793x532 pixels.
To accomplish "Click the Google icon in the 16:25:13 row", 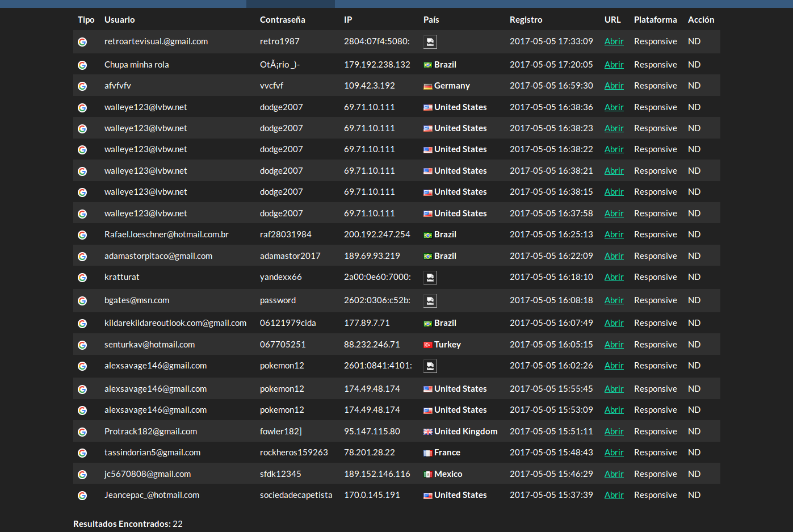I will tap(82, 235).
